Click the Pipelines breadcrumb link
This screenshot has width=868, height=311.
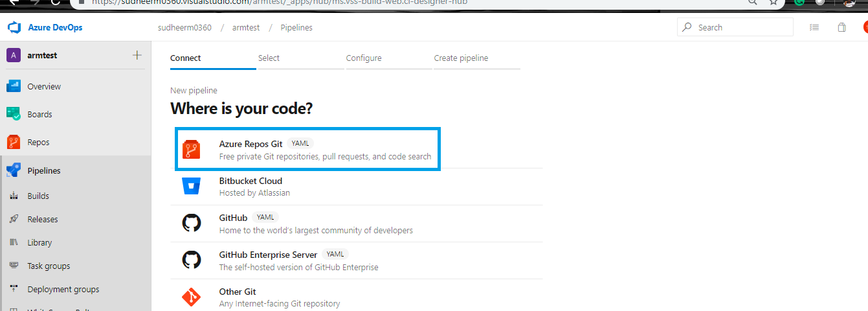tap(296, 28)
